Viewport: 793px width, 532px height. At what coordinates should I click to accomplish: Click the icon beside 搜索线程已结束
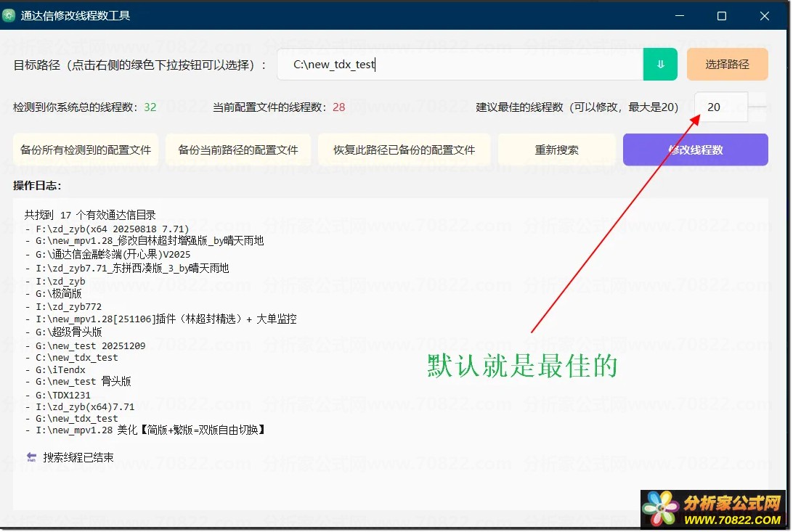31,457
